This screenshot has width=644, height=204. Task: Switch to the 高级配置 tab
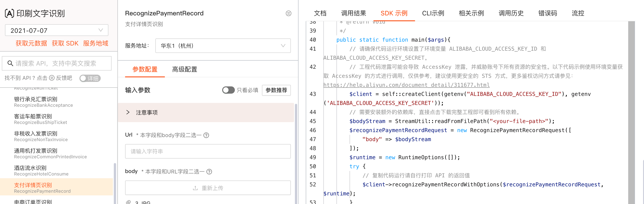(x=184, y=69)
